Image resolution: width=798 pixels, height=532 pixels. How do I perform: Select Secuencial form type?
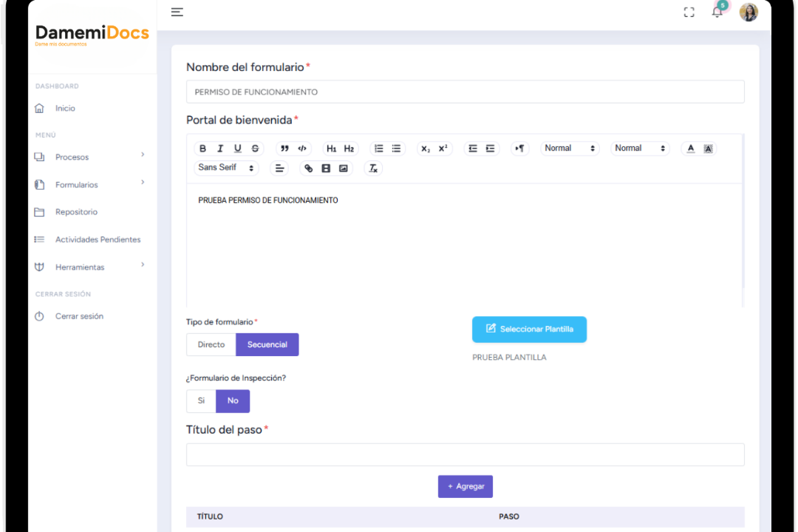267,344
